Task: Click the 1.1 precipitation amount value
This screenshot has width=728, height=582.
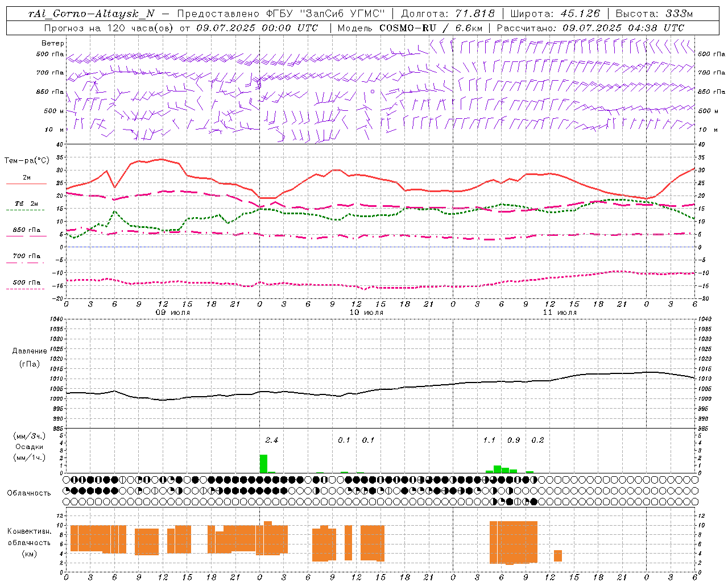Action: tap(489, 440)
